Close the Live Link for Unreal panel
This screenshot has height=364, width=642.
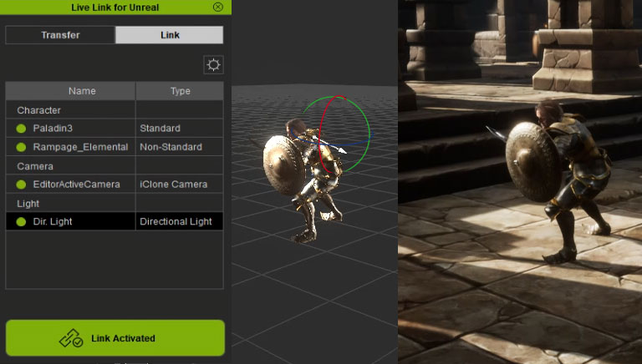218,7
